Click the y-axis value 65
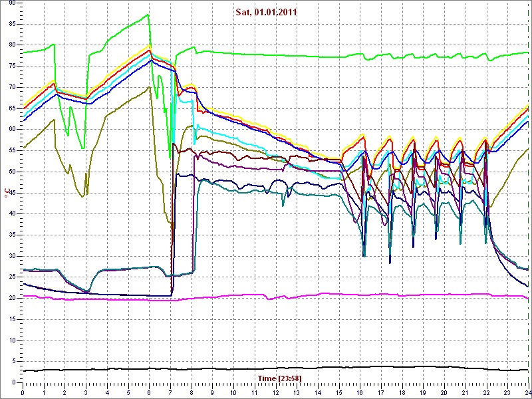532x399 pixels. 12,108
